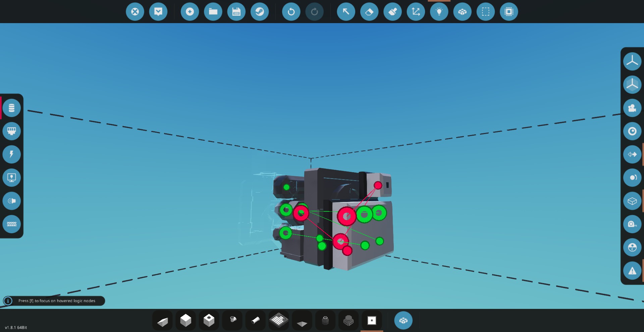
Task: Open the dropdown arrow menu in top toolbar
Action: point(158,12)
